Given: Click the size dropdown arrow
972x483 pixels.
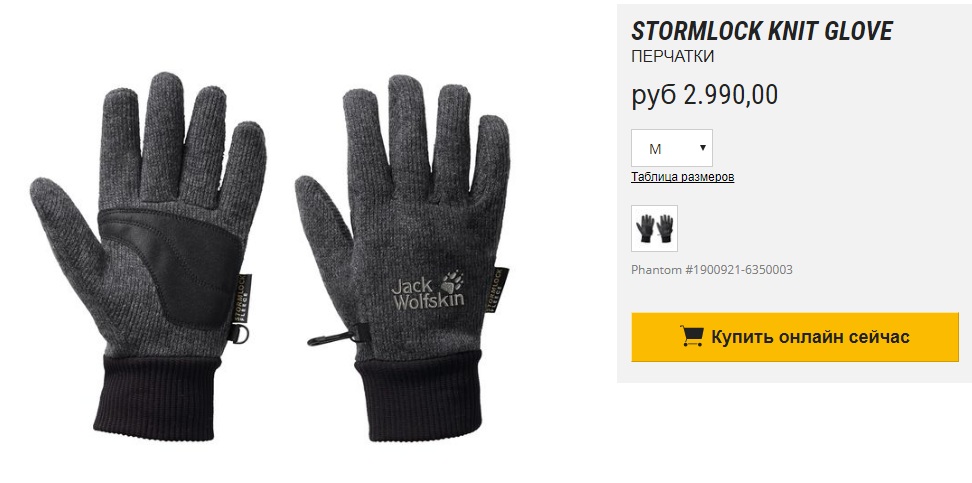Looking at the screenshot, I should coord(702,148).
